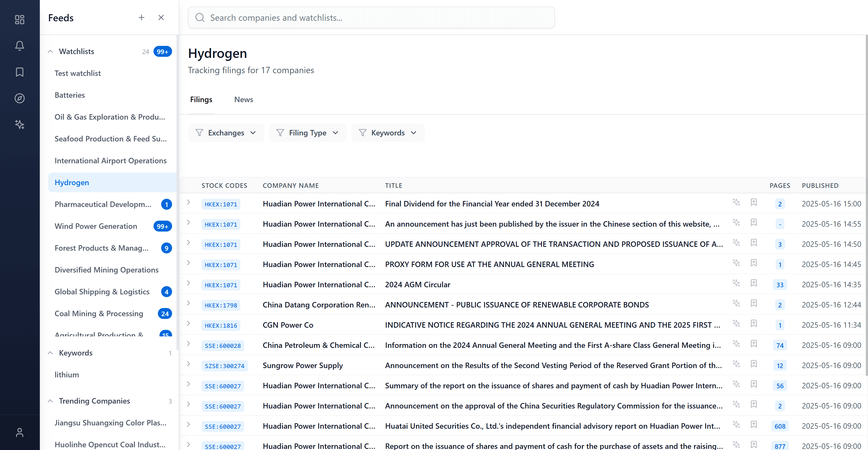This screenshot has height=450, width=868.
Task: Open stock code HKEX:1816 for CGN Power
Action: (x=221, y=325)
